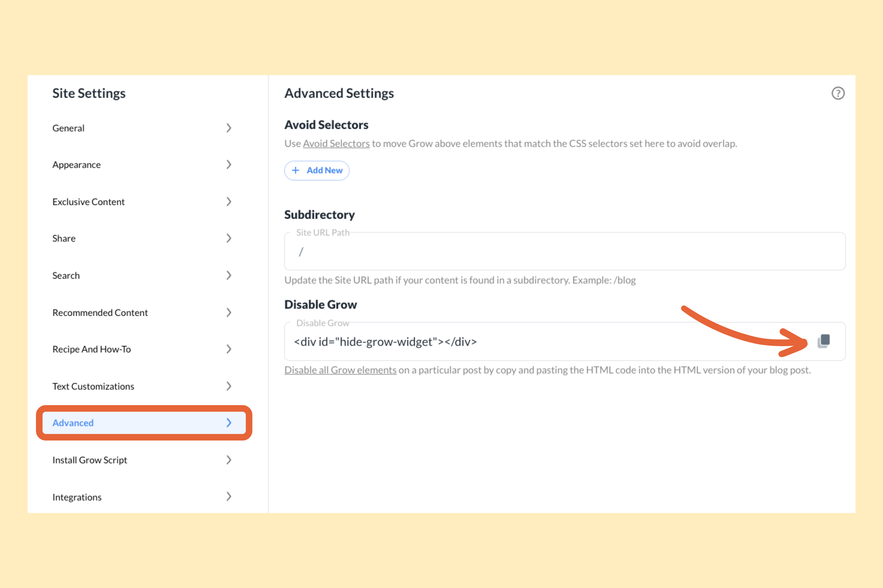Expand the Search chevron arrow
The width and height of the screenshot is (883, 588).
point(229,275)
